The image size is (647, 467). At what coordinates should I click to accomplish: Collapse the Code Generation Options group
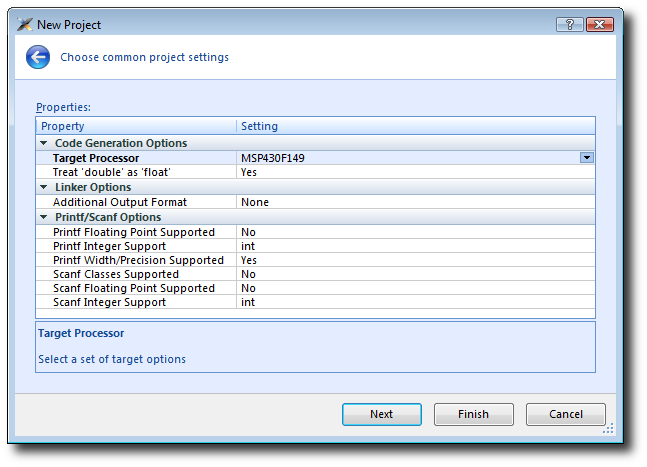click(44, 143)
